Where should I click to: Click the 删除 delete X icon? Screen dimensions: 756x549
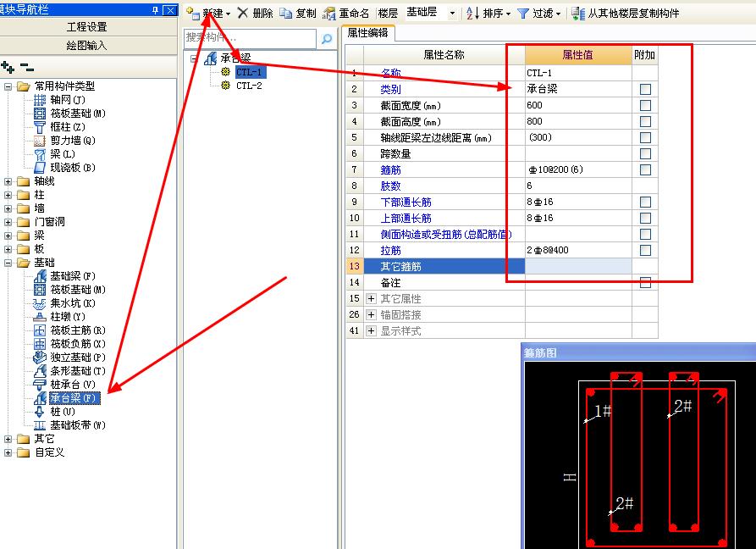coord(242,13)
